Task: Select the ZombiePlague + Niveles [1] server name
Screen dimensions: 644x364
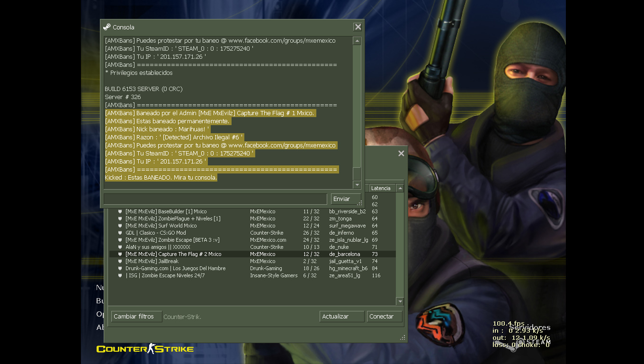Action: pyautogui.click(x=173, y=218)
